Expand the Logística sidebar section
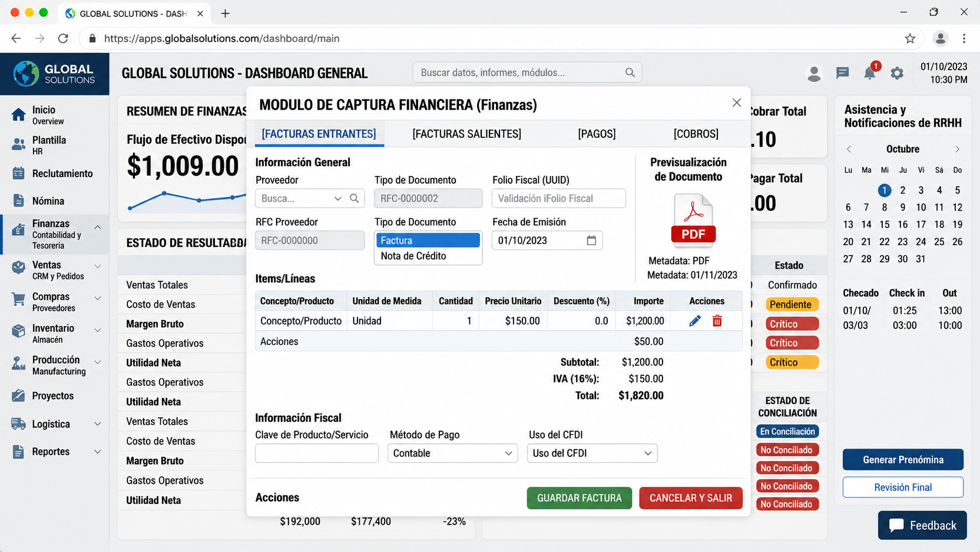This screenshot has width=980, height=552. (x=98, y=424)
